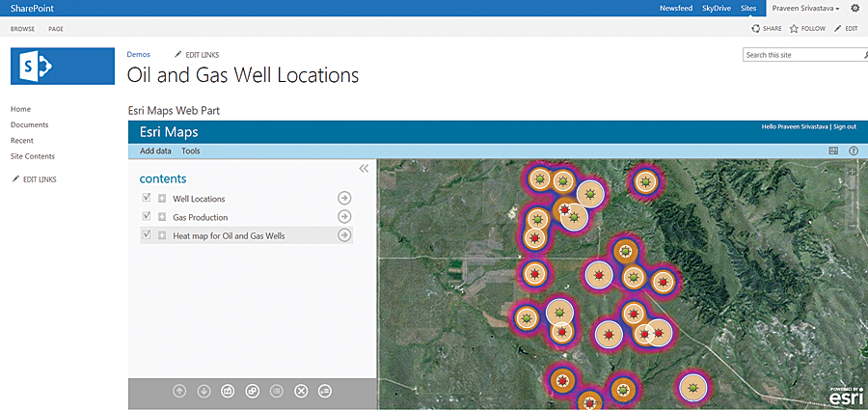Expand Heat map for Oil and Gas Wells
This screenshot has height=411, width=868.
tap(162, 235)
